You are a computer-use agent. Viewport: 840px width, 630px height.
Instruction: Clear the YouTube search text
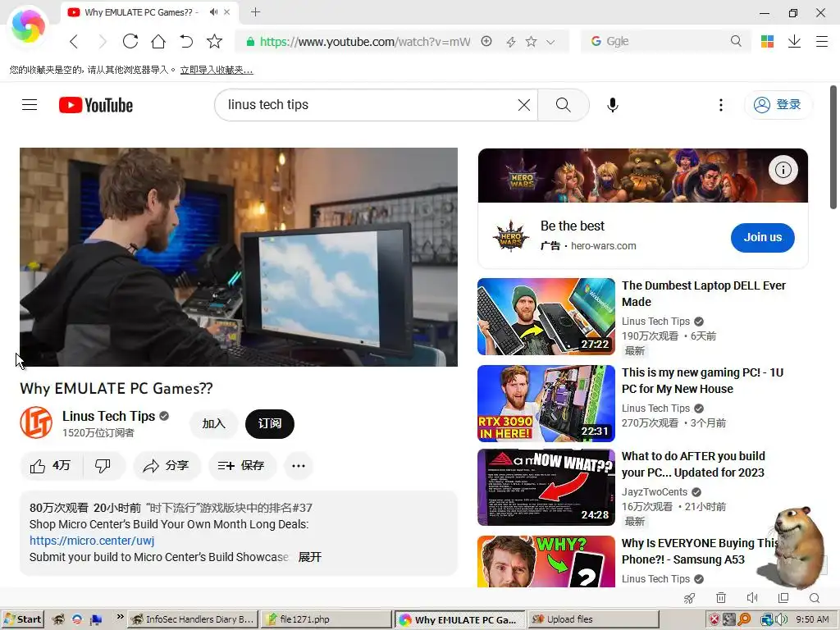[524, 105]
